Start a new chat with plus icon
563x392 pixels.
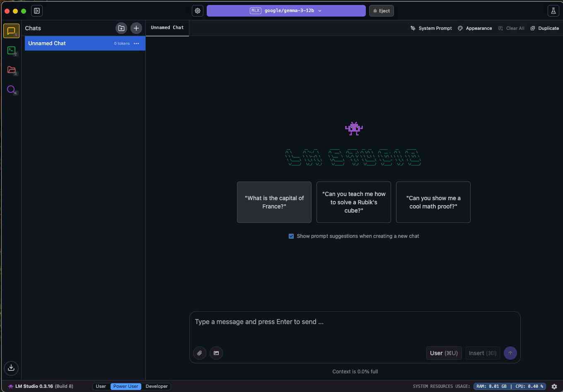point(136,28)
